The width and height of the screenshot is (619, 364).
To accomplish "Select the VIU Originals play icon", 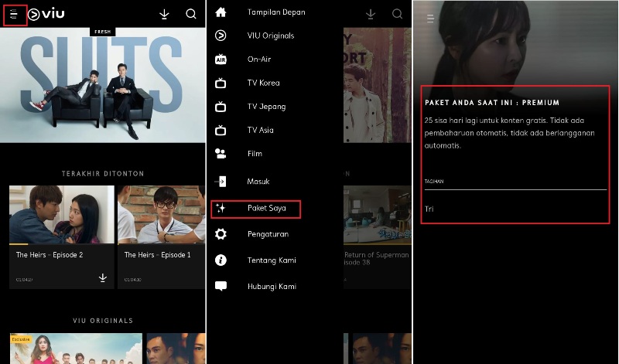I will (221, 36).
